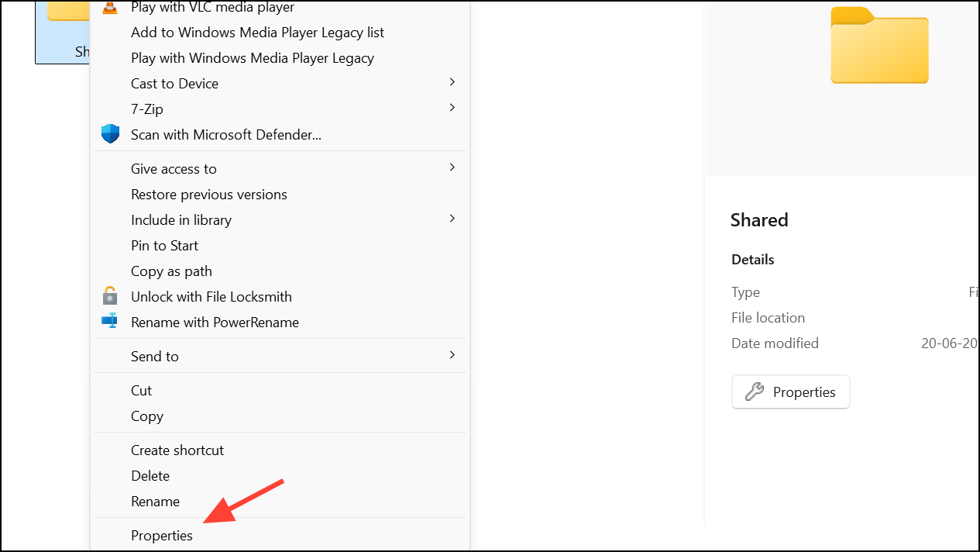Open Properties from context menu
The height and width of the screenshot is (552, 980).
coord(280,536)
